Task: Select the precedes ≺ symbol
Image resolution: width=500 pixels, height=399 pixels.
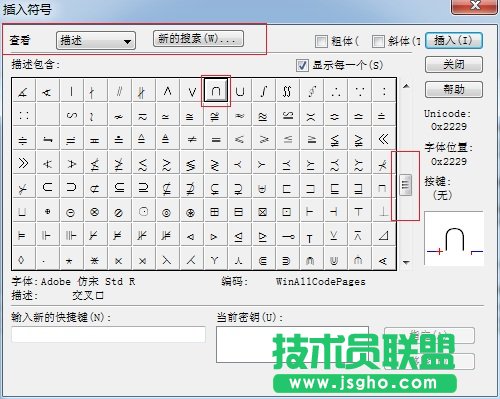Action: 240,163
